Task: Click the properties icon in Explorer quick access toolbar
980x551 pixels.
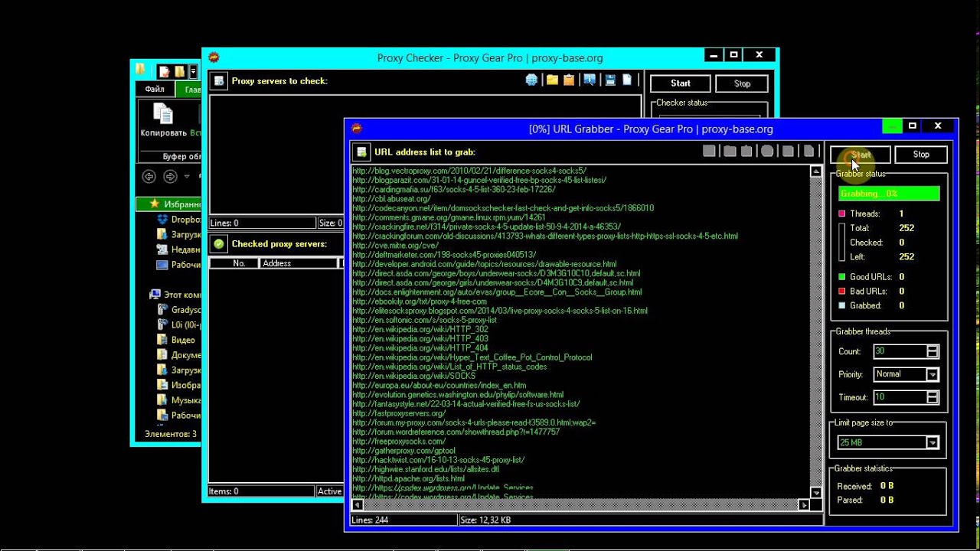Action: (x=165, y=72)
